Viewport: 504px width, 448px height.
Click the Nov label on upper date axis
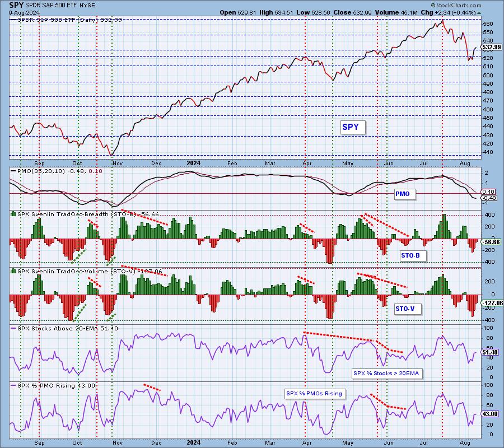tap(118, 164)
